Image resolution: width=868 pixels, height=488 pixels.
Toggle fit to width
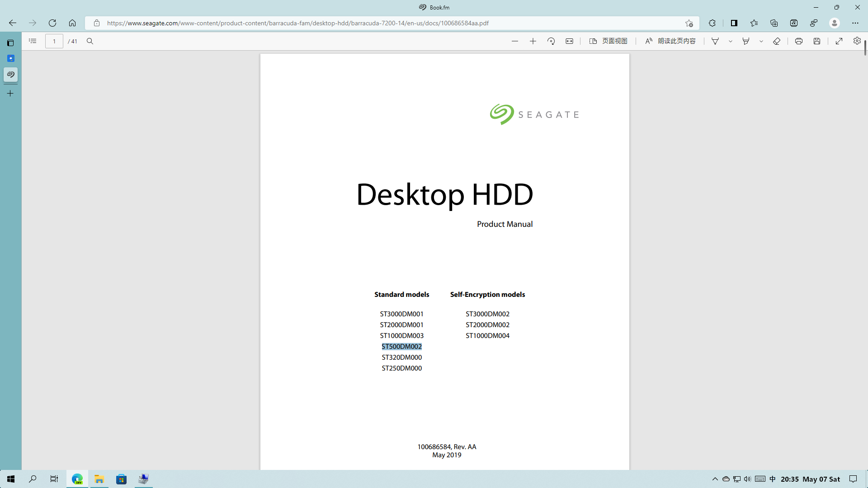click(569, 41)
